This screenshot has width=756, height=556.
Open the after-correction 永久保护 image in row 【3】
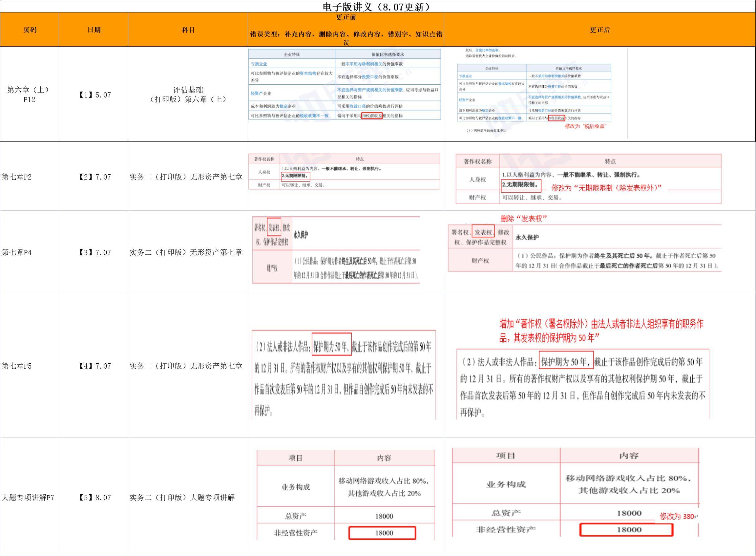point(585,248)
